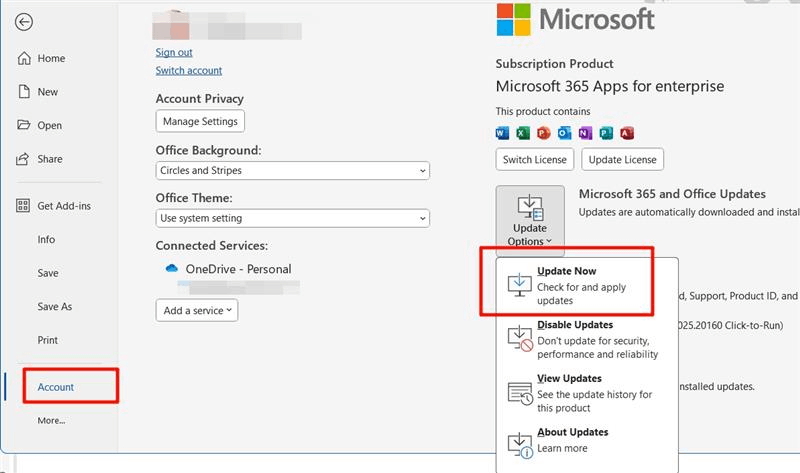
Task: Click the About Updates info icon
Action: (x=520, y=445)
